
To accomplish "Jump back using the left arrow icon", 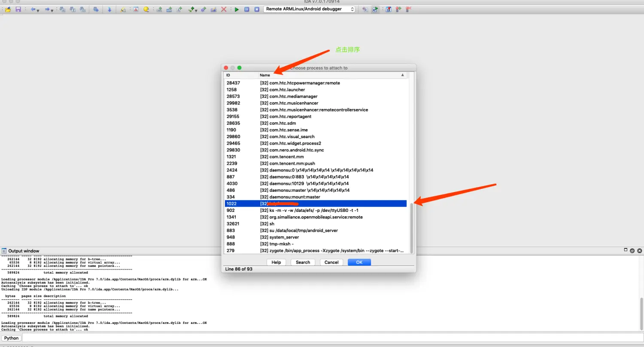I will click(33, 9).
